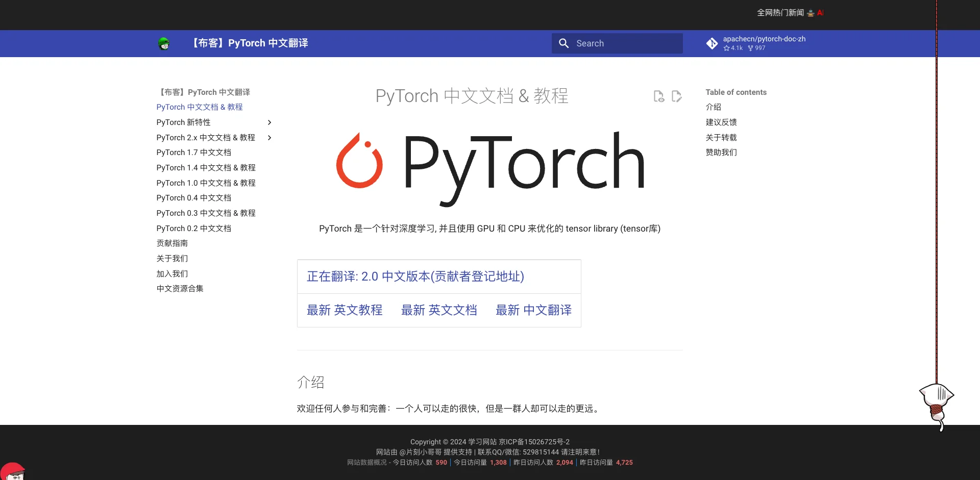
Task: Jump to 介绍 in table of contents
Action: click(714, 107)
